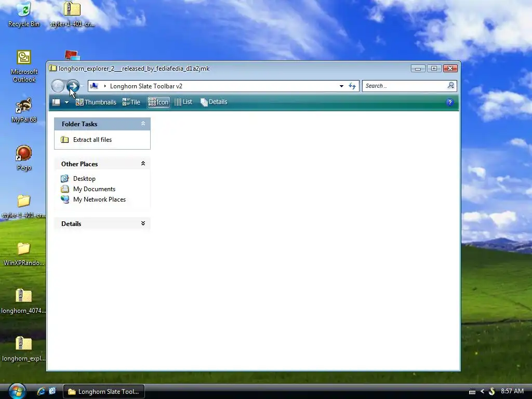Click the keyboard tray icon
This screenshot has width=532, height=399.
click(x=472, y=392)
